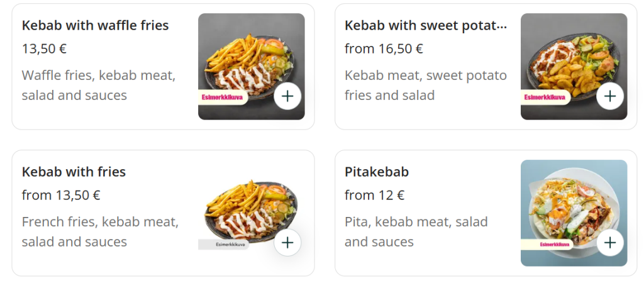Click the 13,50 € waffle fries price
Image resolution: width=644 pixels, height=283 pixels.
44,48
